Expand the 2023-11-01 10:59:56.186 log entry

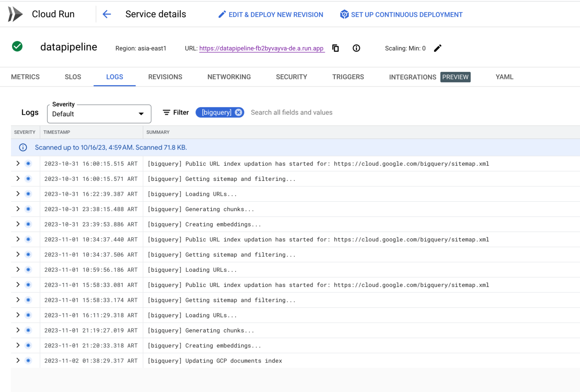pos(18,269)
